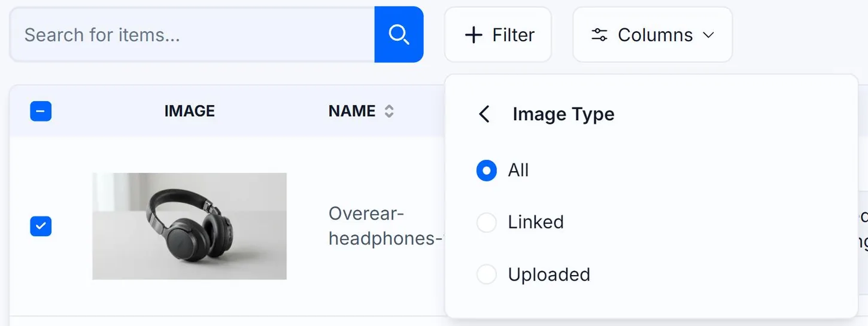Go back using Image Type arrow
This screenshot has width=868, height=326.
pos(484,114)
